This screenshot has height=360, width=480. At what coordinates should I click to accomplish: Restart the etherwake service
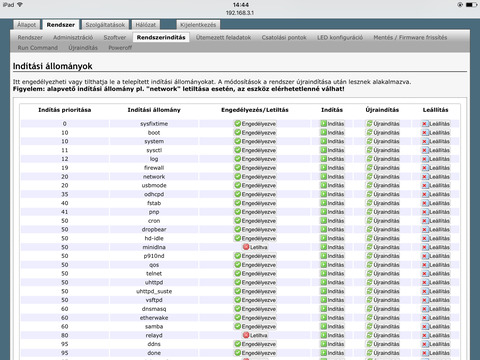[x=383, y=318]
